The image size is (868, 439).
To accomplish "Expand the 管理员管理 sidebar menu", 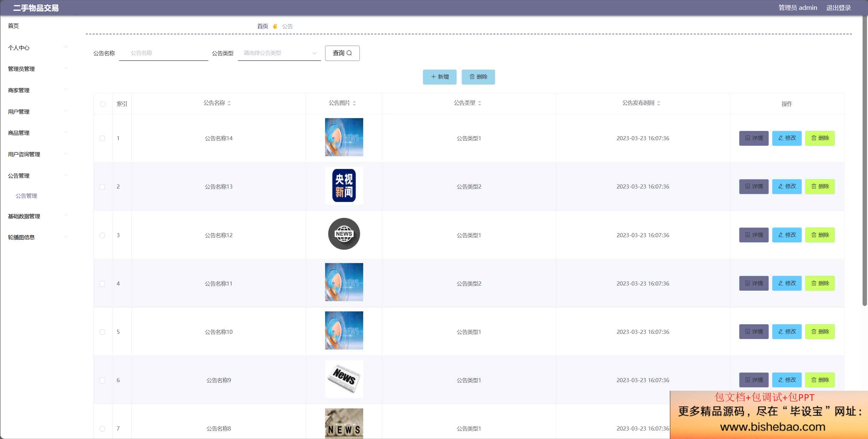I will click(x=37, y=69).
